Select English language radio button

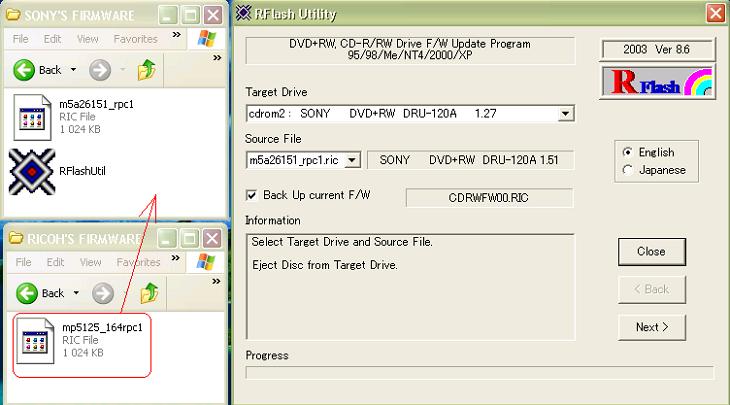628,152
